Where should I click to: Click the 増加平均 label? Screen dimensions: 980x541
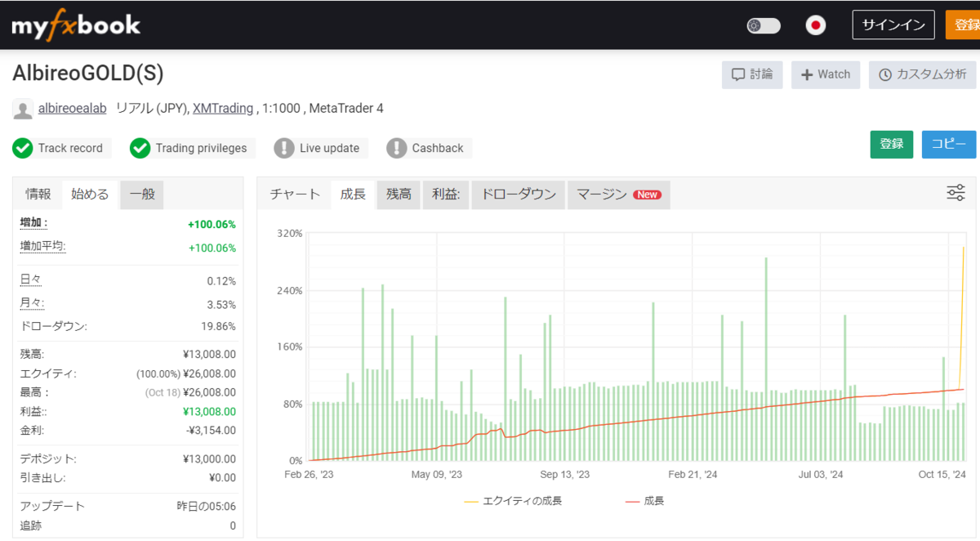pyautogui.click(x=42, y=247)
